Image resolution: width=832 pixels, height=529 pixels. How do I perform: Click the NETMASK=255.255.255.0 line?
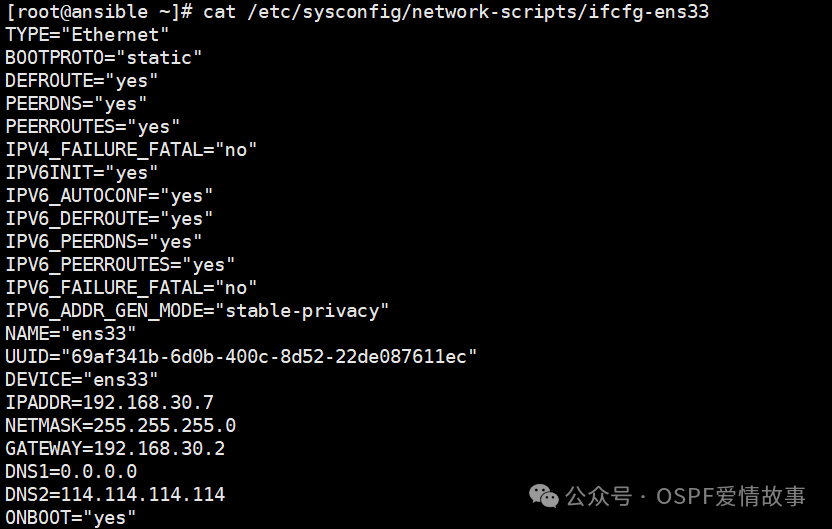coord(120,426)
